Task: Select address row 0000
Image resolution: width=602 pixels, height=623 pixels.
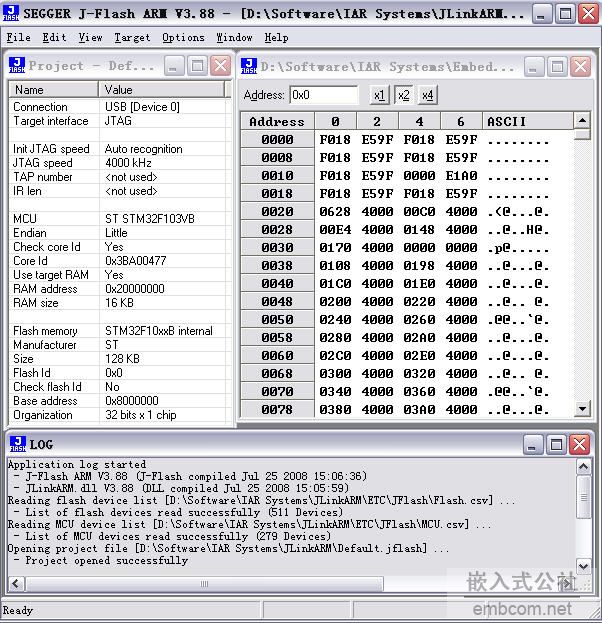Action: pyautogui.click(x=277, y=139)
